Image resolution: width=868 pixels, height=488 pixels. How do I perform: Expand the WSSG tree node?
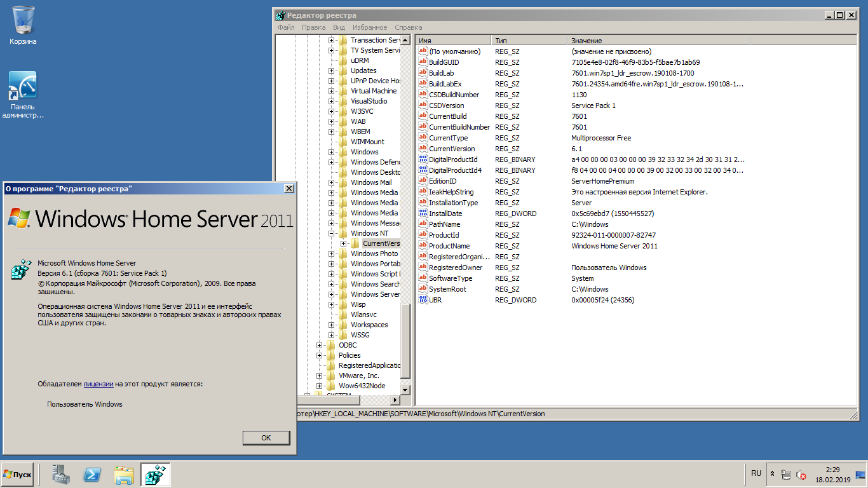coord(332,335)
